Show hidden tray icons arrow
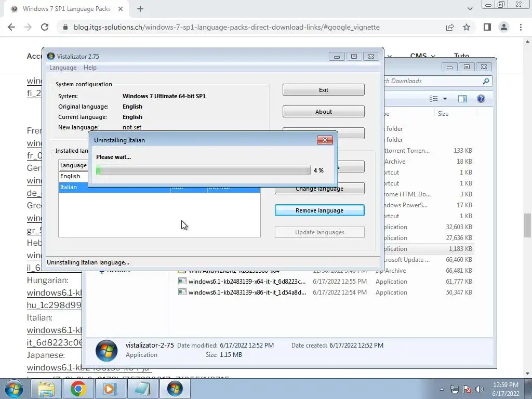Screen dimensions: 532x399 (442, 389)
